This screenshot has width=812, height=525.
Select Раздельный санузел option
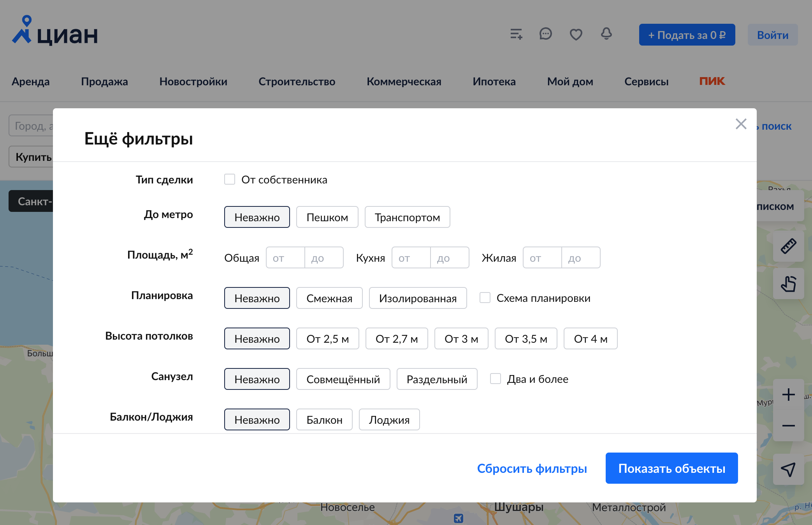pos(437,378)
